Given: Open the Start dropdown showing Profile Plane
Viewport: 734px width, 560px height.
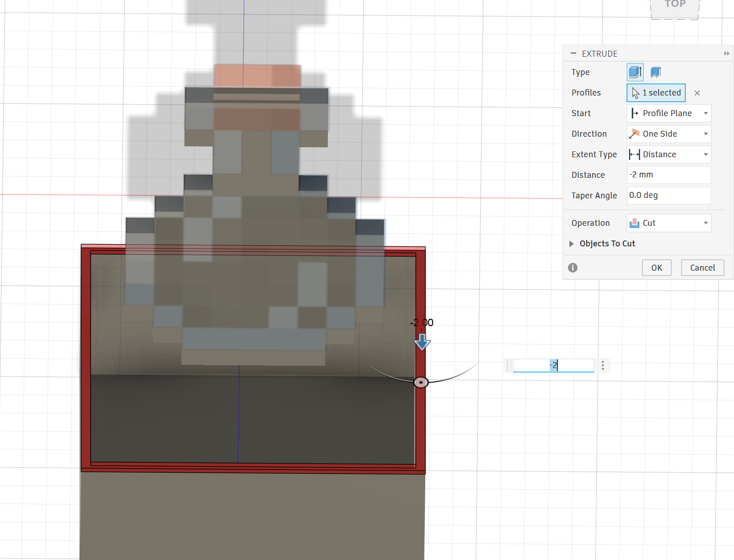Looking at the screenshot, I should click(x=669, y=113).
